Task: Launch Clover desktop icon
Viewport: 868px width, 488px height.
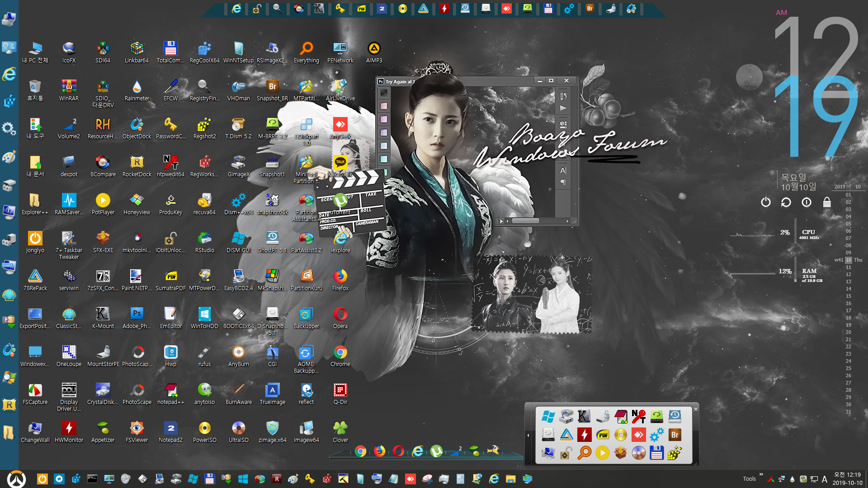Action: 340,432
